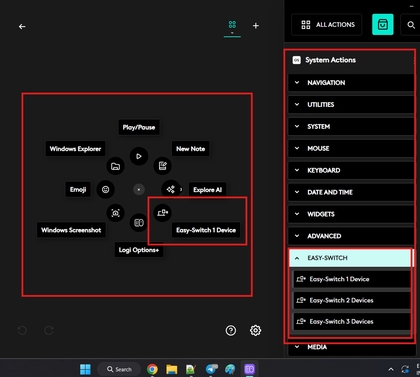Add a new ring with plus icon
This screenshot has width=420, height=377.
(x=256, y=26)
